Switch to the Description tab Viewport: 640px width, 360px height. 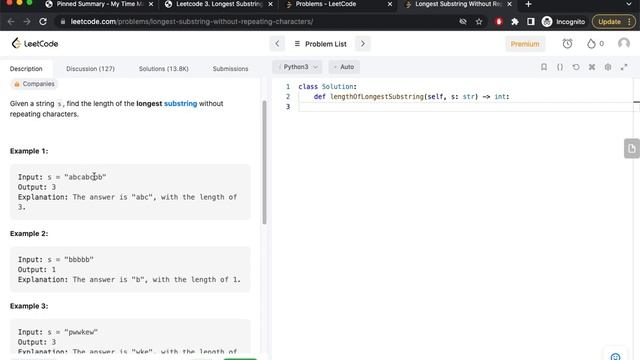[26, 69]
